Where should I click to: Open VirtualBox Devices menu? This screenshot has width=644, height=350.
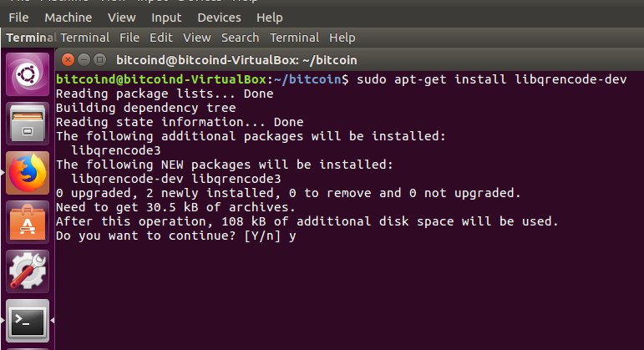(219, 18)
